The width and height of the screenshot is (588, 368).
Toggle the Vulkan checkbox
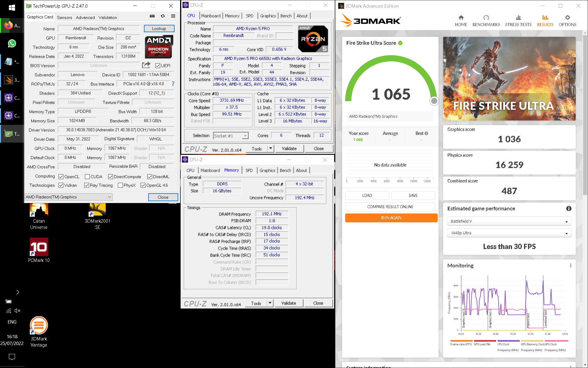coord(61,185)
